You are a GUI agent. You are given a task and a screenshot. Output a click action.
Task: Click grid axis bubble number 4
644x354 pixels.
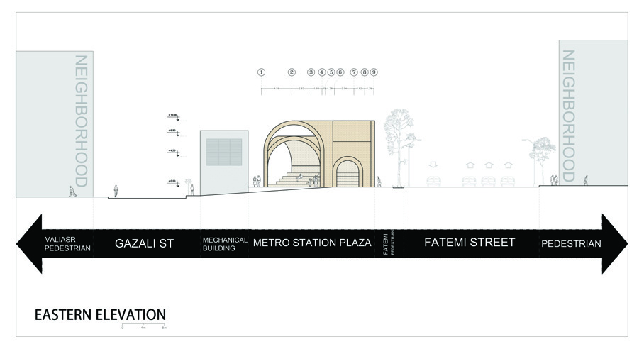click(x=322, y=72)
